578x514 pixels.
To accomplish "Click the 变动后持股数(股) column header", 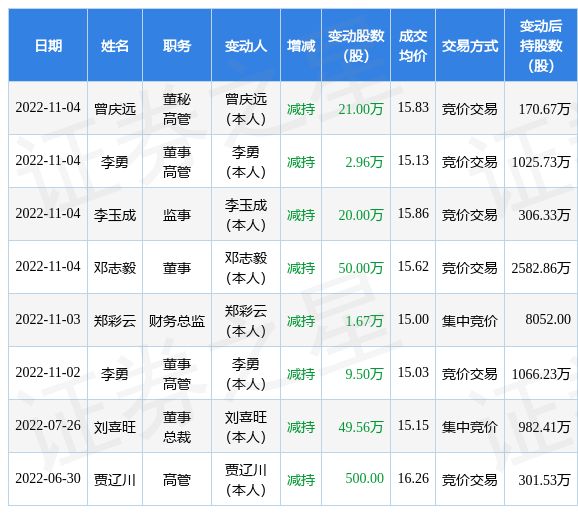I will click(x=541, y=46).
